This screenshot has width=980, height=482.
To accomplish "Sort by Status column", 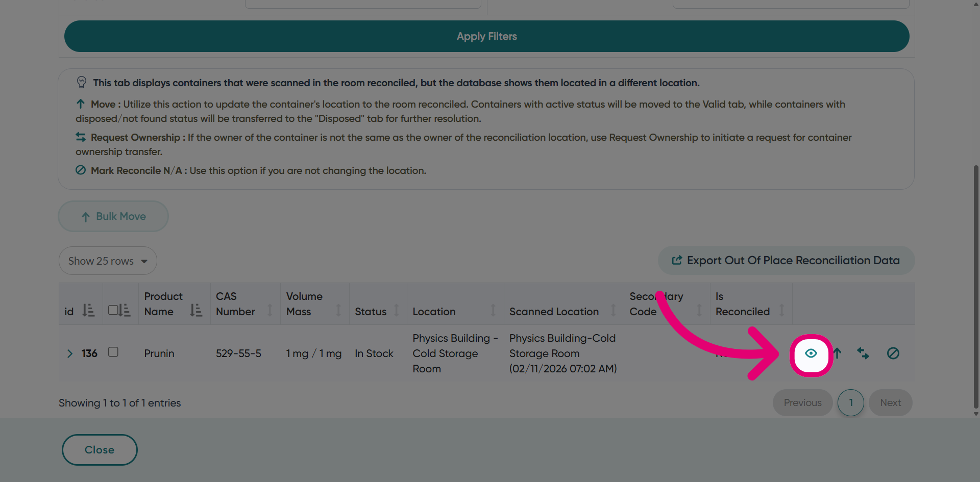I will point(396,310).
